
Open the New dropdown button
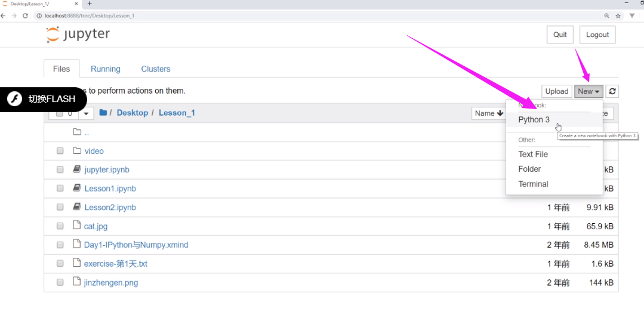[x=588, y=91]
